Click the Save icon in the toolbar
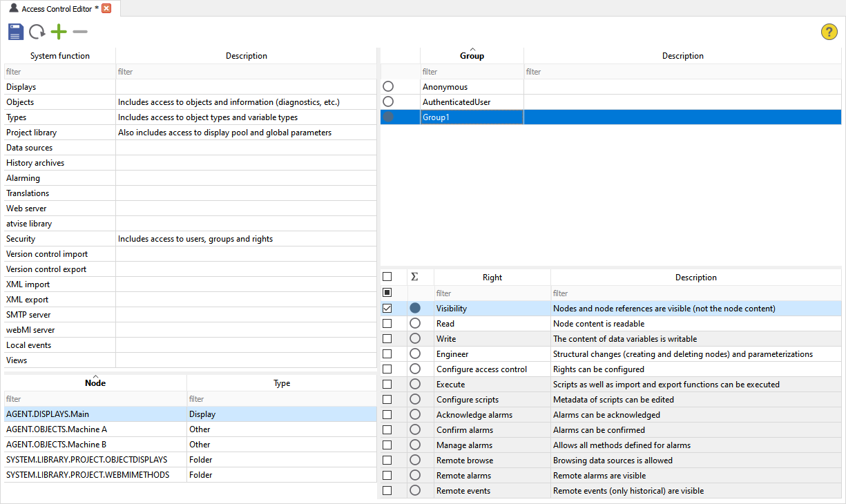The image size is (846, 504). coord(15,31)
